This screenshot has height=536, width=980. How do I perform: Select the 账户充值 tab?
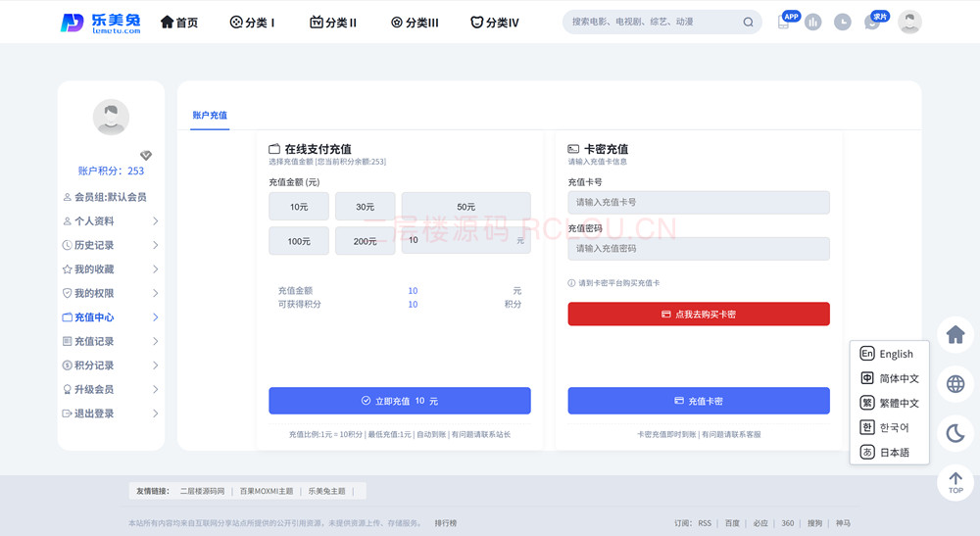[210, 116]
